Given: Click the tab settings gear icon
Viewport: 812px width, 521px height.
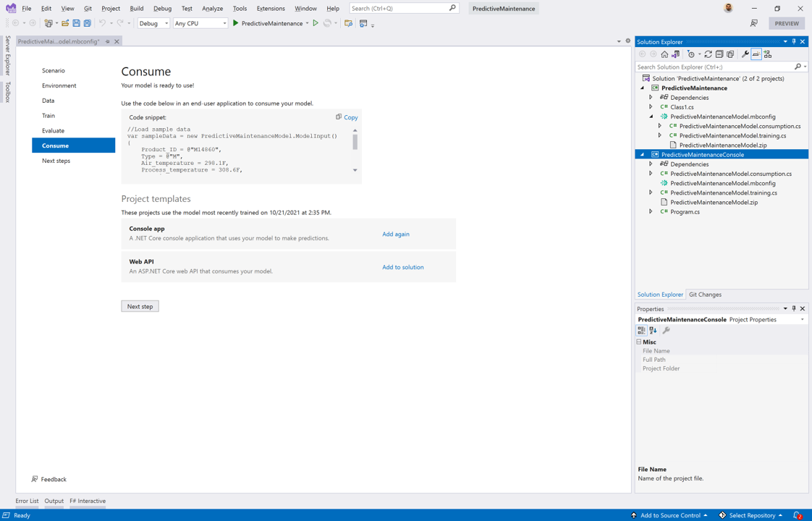Looking at the screenshot, I should 627,41.
